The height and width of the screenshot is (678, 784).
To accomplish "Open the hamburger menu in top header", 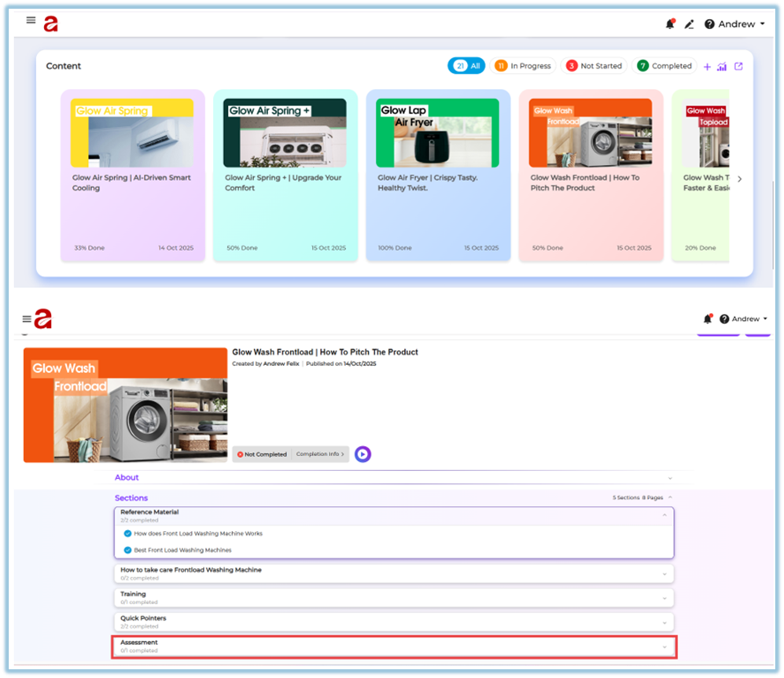I will tap(31, 20).
